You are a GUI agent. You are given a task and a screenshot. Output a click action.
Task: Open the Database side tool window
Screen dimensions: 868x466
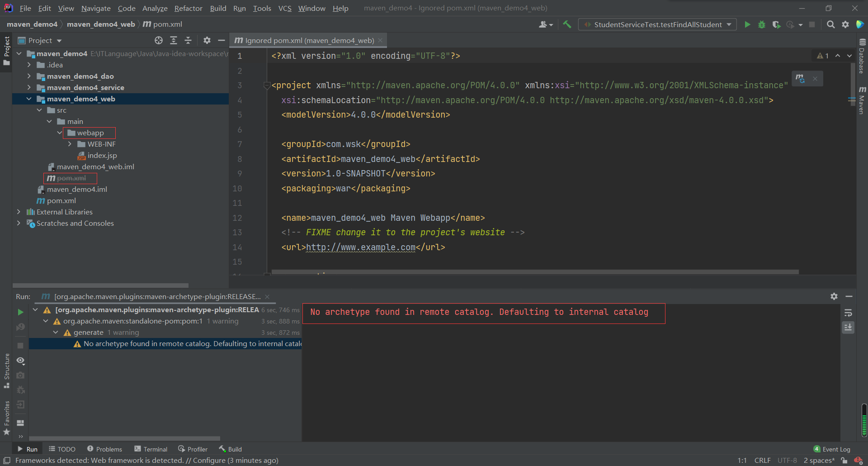point(862,56)
